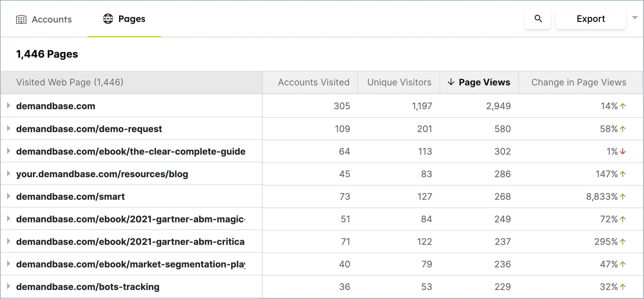644x299 pixels.
Task: Click the 1,446 Pages heading
Action: pos(47,54)
